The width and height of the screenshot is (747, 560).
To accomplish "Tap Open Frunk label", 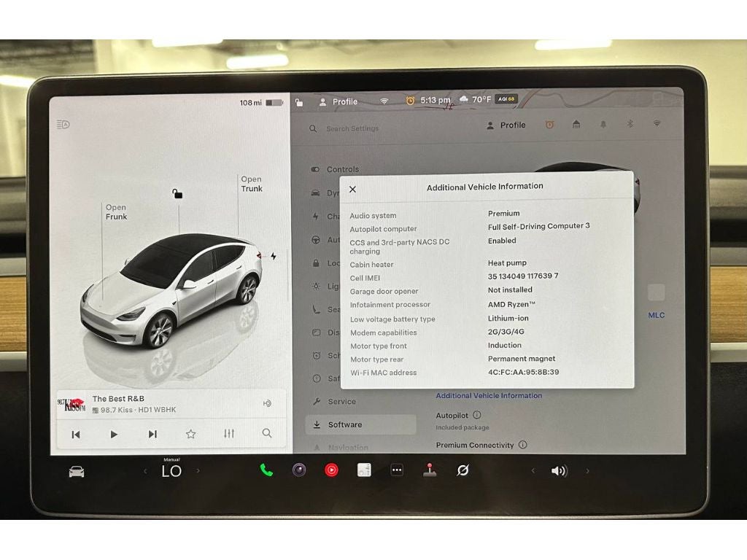I will click(x=116, y=212).
